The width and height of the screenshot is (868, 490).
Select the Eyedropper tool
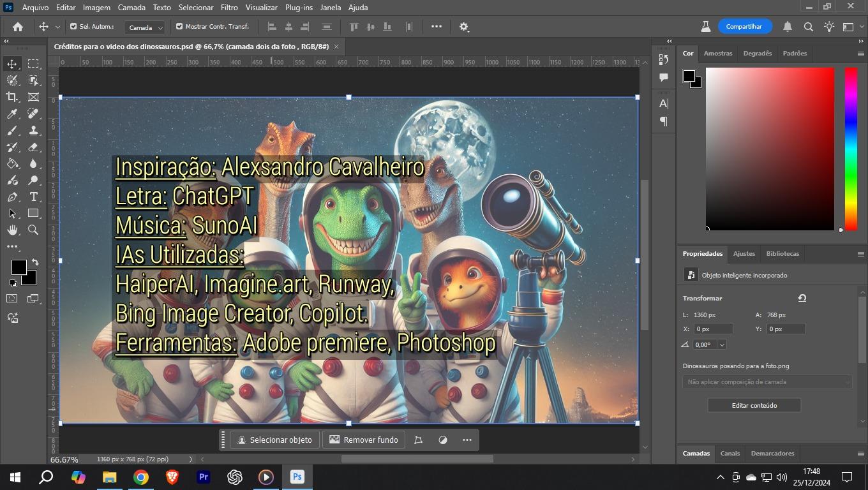12,114
